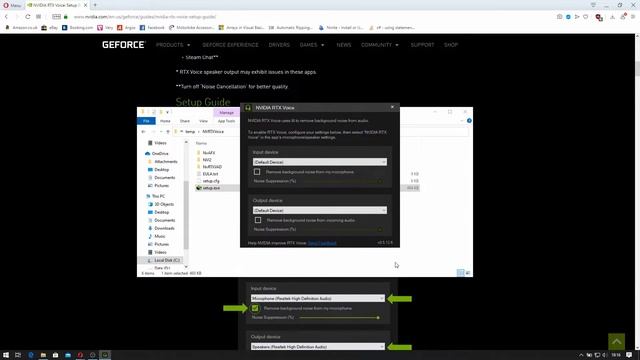The width and height of the screenshot is (640, 360).
Task: Open NEWS in GeForce navigation
Action: point(344,45)
